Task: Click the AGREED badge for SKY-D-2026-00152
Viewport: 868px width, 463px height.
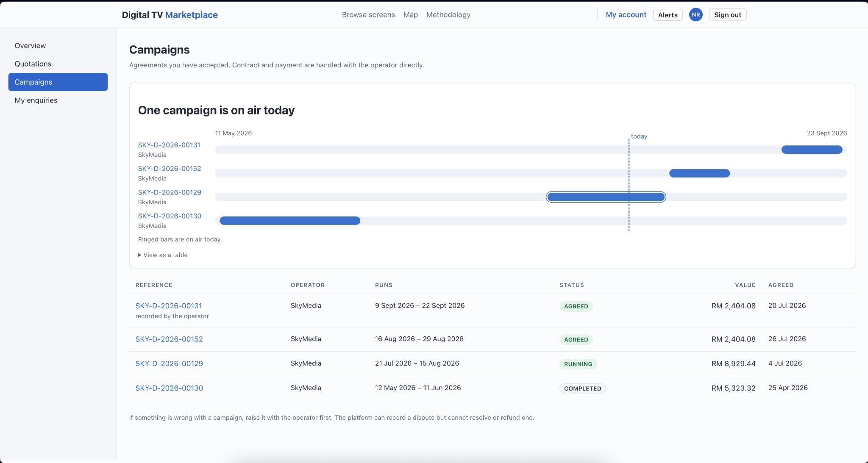Action: click(576, 340)
